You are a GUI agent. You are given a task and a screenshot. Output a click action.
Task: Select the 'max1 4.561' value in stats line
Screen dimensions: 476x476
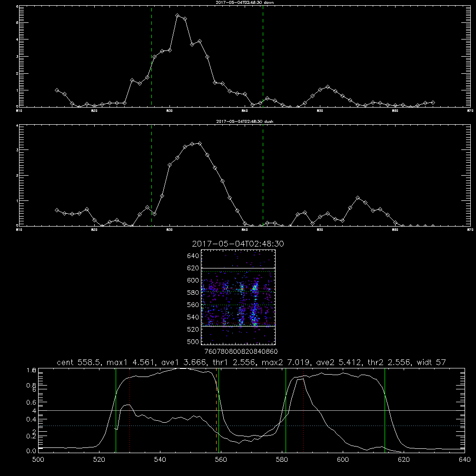point(132,362)
